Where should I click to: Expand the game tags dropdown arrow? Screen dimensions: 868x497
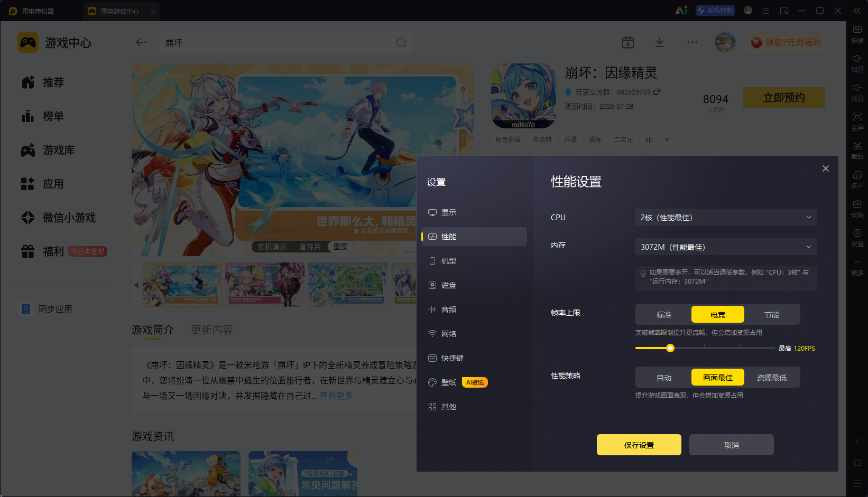click(667, 140)
